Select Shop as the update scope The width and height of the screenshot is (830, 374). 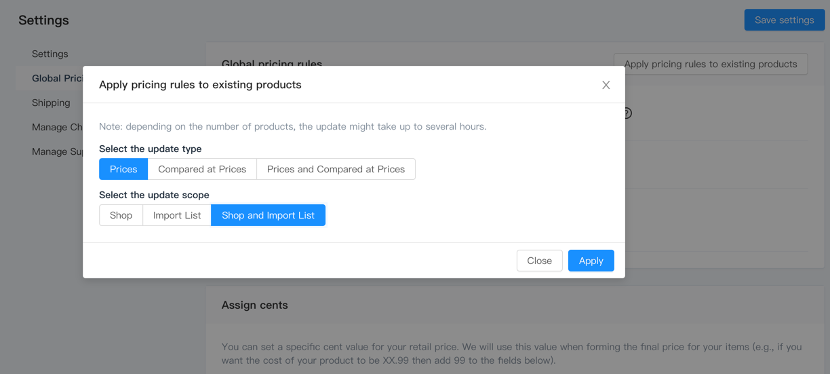[121, 215]
